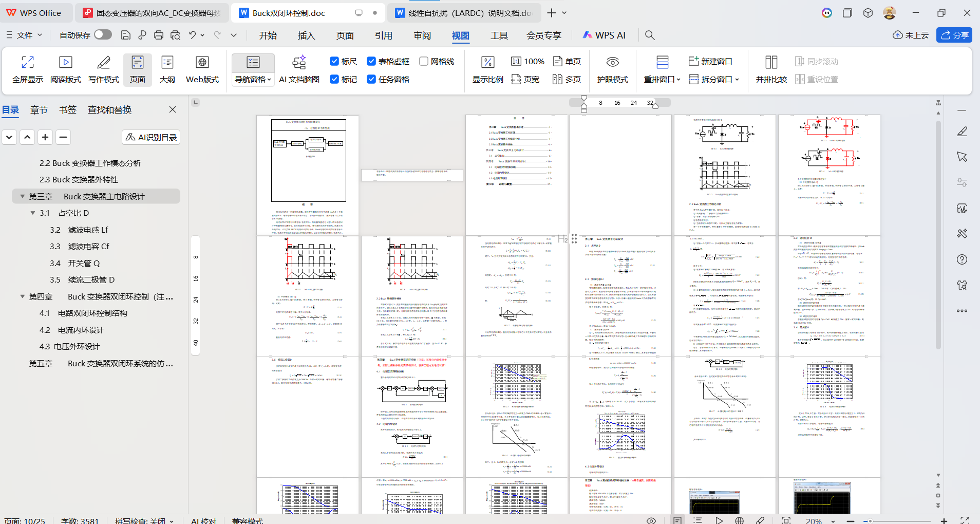Open AI 文档脑图 mind map tool

pos(299,63)
